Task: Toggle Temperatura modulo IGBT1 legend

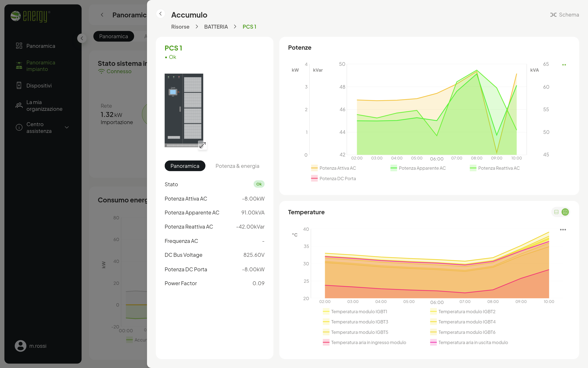Action: point(355,312)
